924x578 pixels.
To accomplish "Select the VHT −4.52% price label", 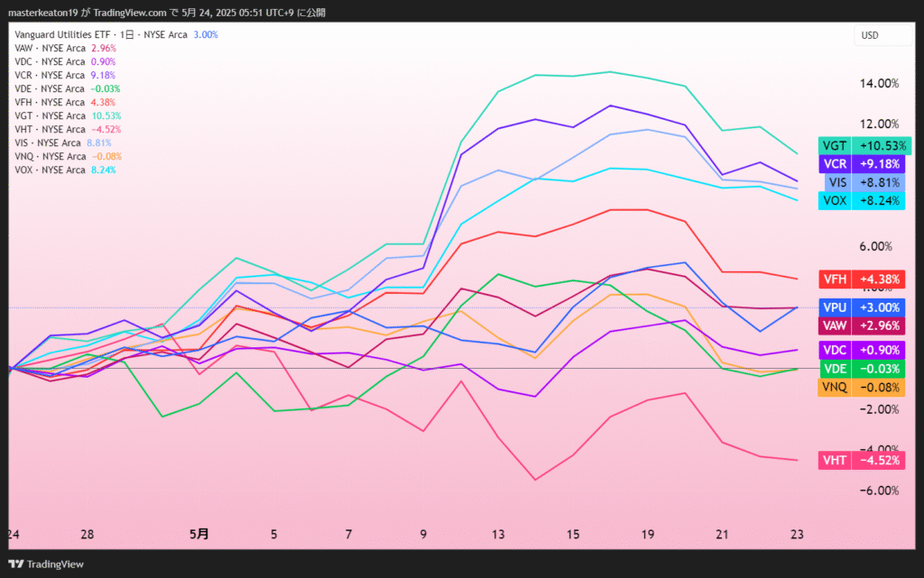I will [861, 460].
